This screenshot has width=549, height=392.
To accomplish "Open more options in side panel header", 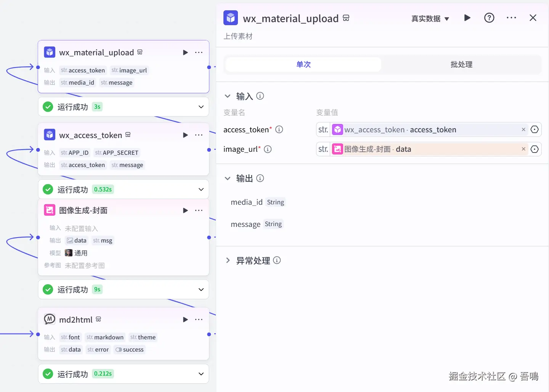I will click(511, 18).
